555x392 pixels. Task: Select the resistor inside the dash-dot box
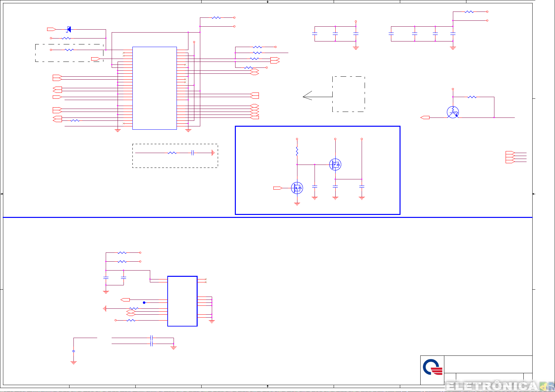(x=69, y=50)
